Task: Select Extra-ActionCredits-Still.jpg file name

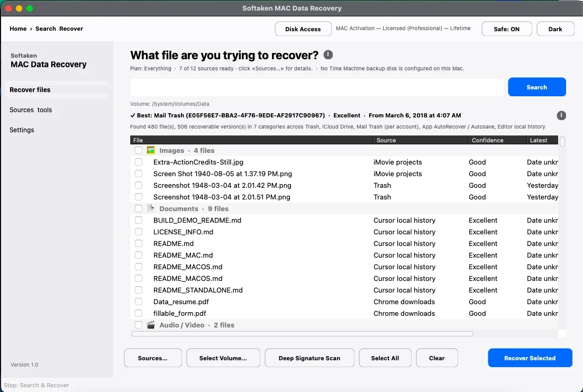Action: click(198, 162)
